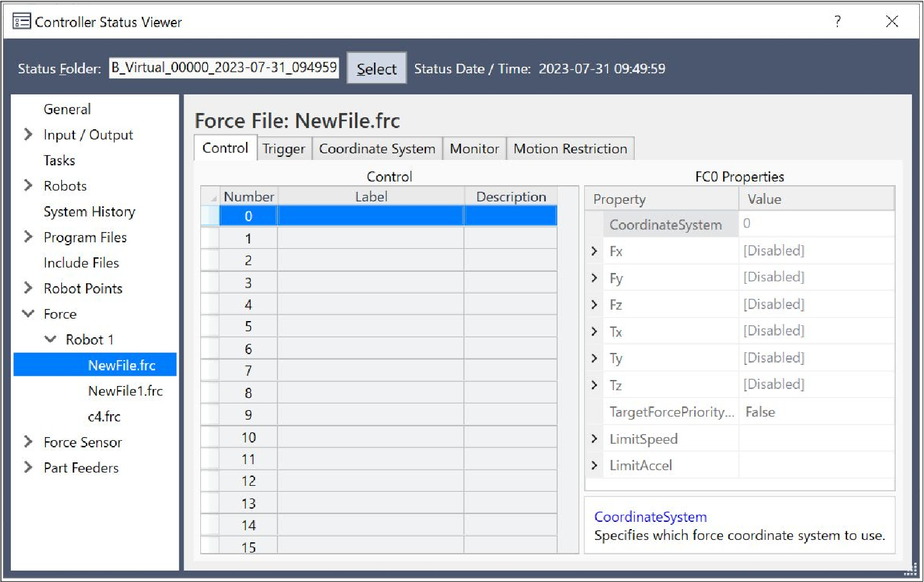Viewport: 924px width, 582px height.
Task: Open the Coordinate System tab
Action: [x=377, y=149]
